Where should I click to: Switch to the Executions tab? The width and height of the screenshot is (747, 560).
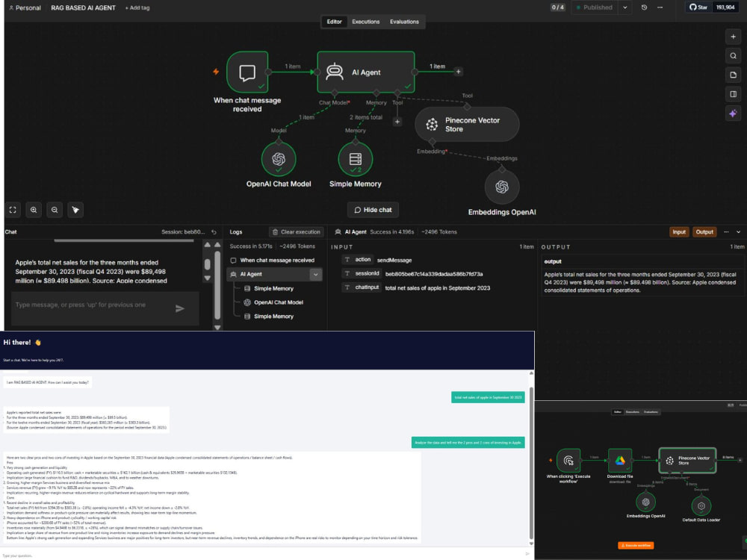click(x=366, y=22)
